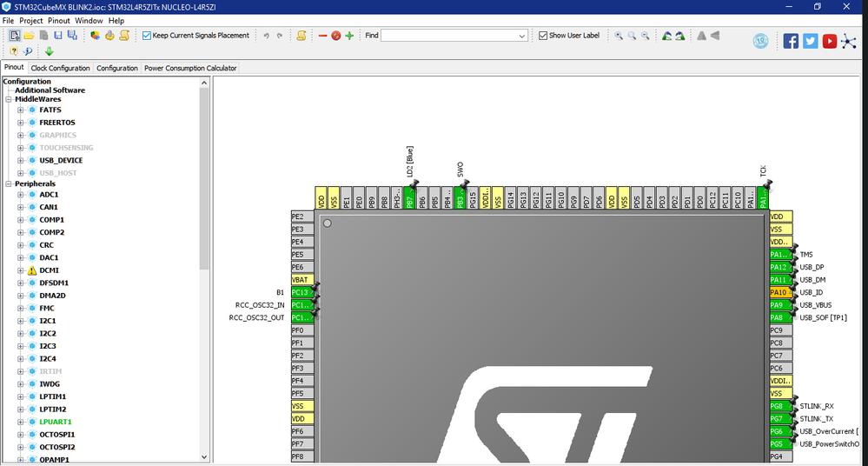Expand the LPUART1 peripheral node
The height and width of the screenshot is (466, 868).
pyautogui.click(x=21, y=422)
